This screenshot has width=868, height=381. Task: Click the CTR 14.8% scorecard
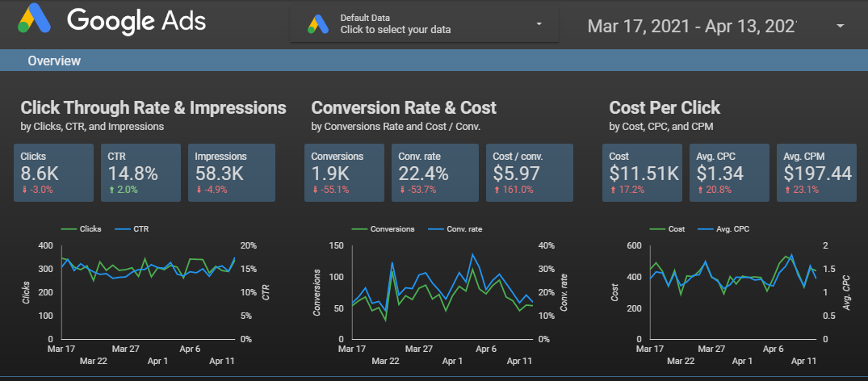140,173
